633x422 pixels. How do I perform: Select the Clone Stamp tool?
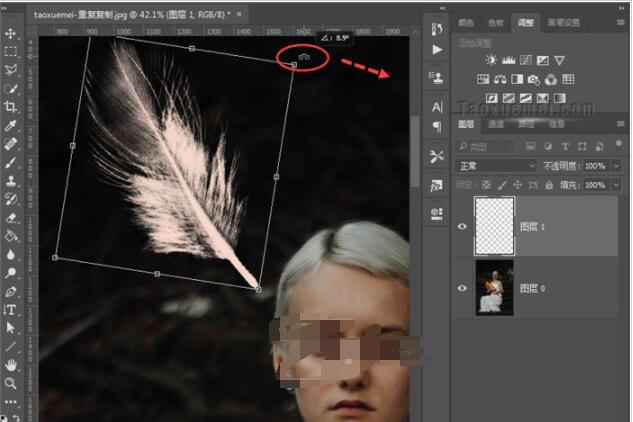click(x=10, y=181)
